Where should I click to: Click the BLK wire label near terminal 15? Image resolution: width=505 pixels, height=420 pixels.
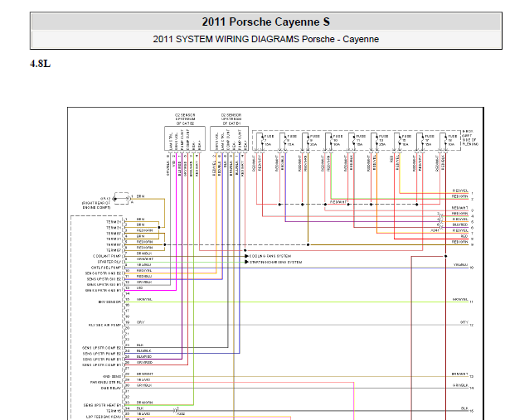(464, 408)
